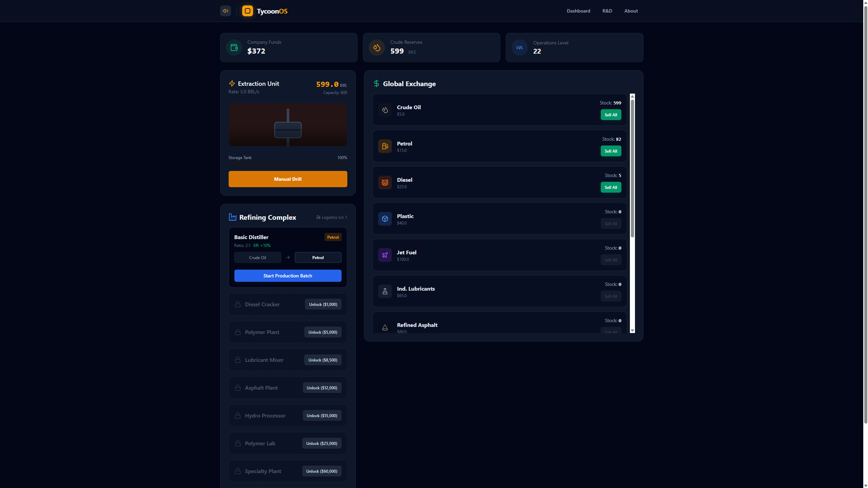Click the Jet Fuel airplane icon
This screenshot has height=488, width=868.
pos(385,255)
